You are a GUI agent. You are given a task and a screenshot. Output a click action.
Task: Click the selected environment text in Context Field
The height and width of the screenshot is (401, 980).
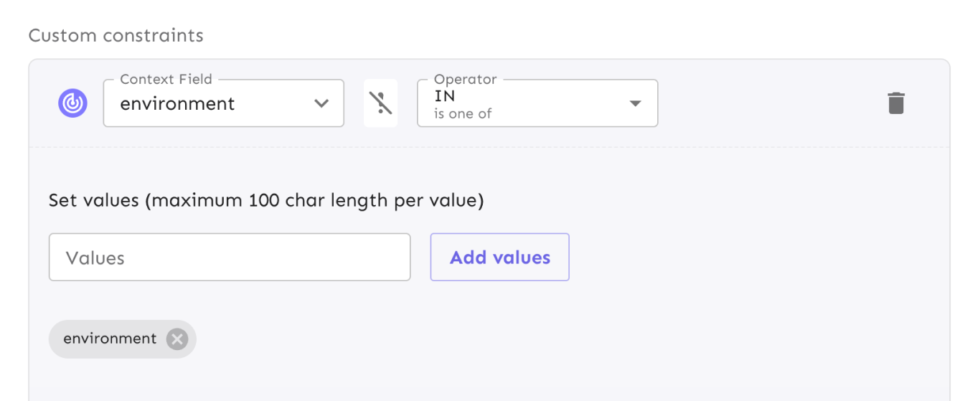click(177, 103)
